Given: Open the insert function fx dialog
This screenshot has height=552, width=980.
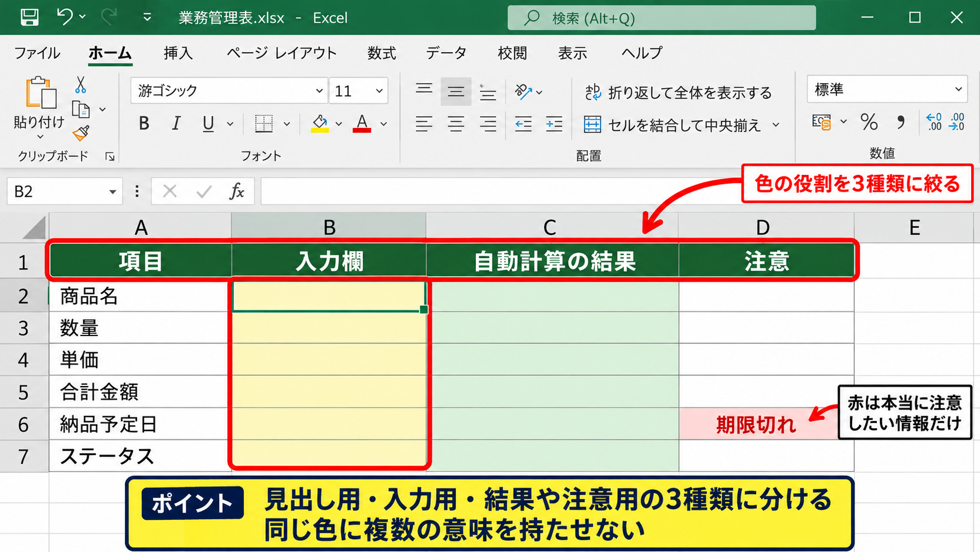Looking at the screenshot, I should [x=237, y=191].
